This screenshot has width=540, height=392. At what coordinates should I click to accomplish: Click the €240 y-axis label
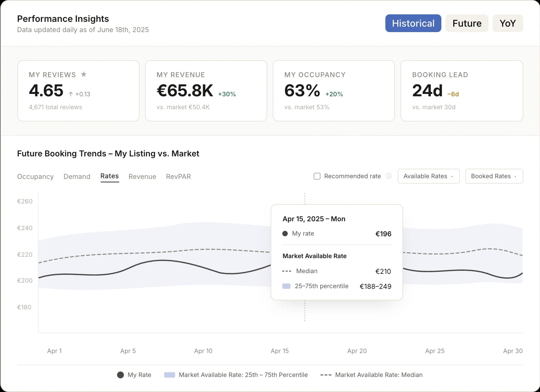tap(25, 228)
